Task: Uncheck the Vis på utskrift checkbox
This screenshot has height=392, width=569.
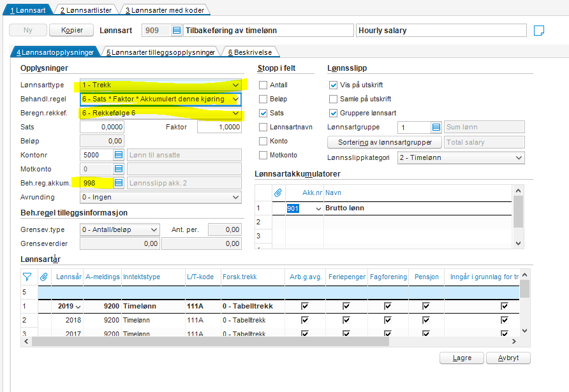Action: pos(333,85)
